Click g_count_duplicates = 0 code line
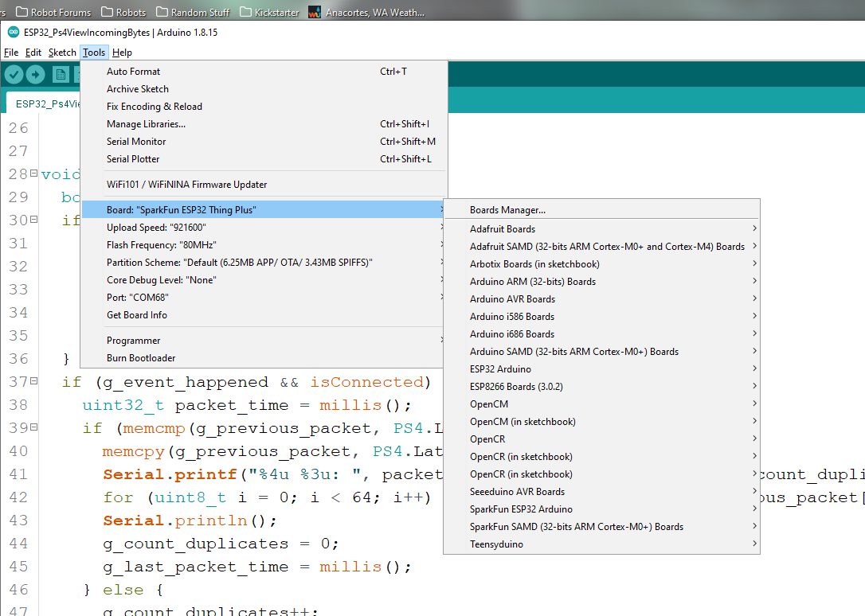This screenshot has height=616, width=865. (221, 544)
